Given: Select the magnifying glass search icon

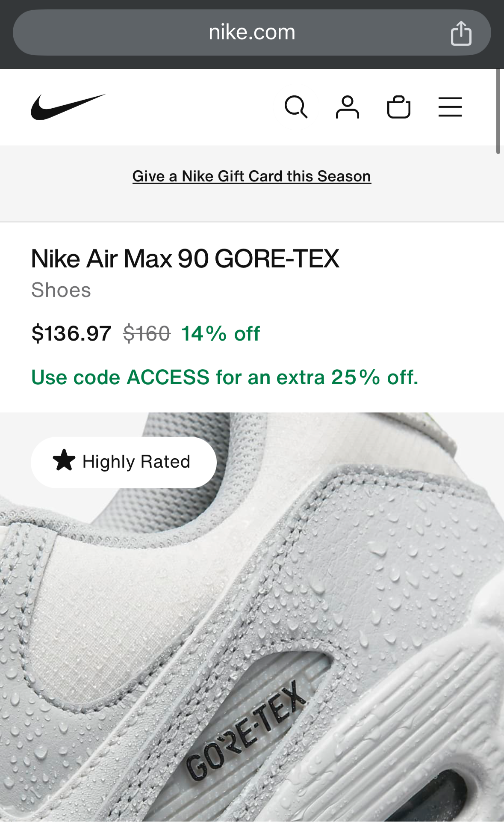Looking at the screenshot, I should [297, 107].
